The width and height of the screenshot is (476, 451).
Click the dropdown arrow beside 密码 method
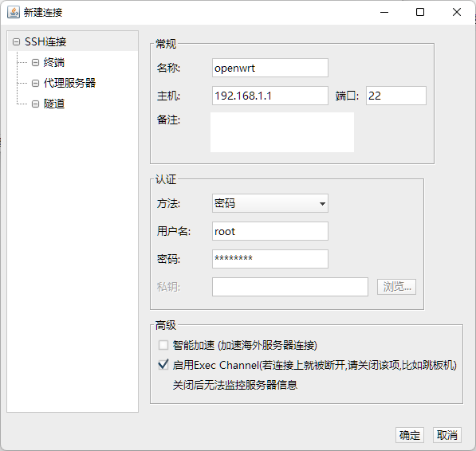tap(322, 203)
